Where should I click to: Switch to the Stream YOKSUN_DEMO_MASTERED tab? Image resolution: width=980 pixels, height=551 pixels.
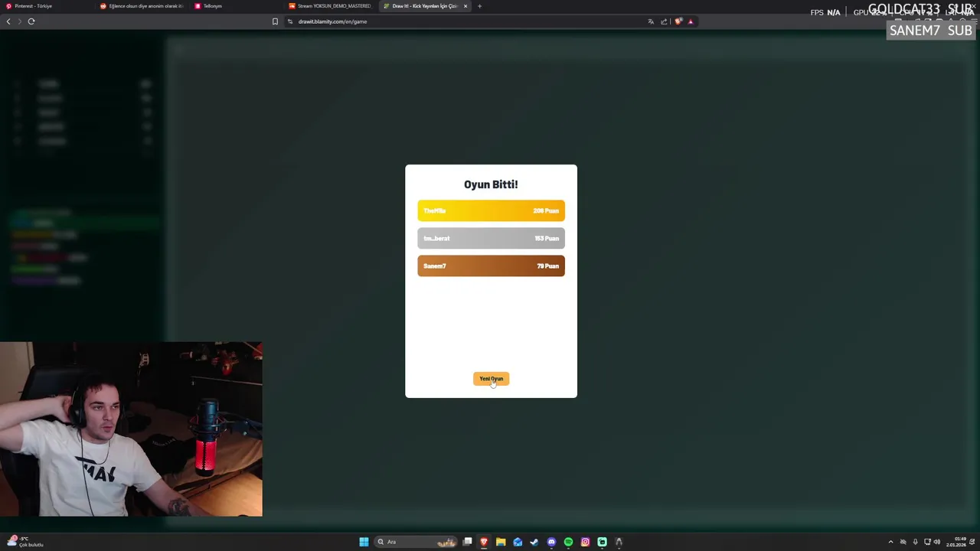point(330,6)
